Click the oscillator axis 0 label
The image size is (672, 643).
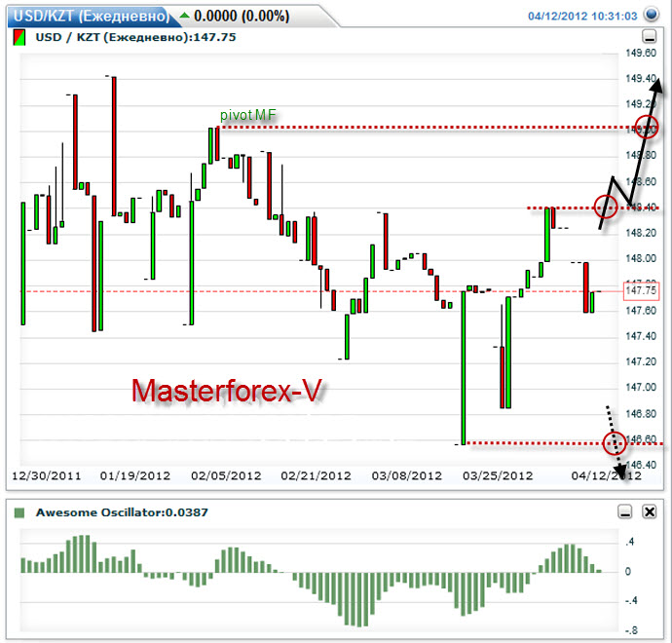click(628, 572)
